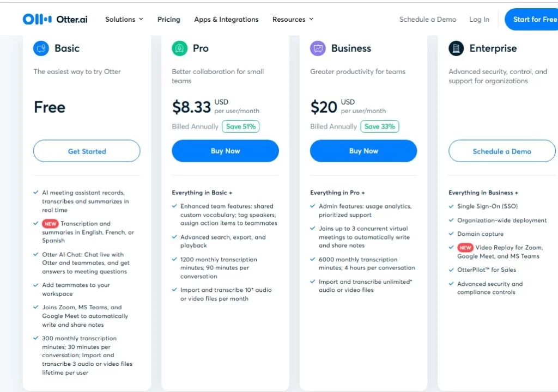Click the Save 51% badge

pos(241,126)
